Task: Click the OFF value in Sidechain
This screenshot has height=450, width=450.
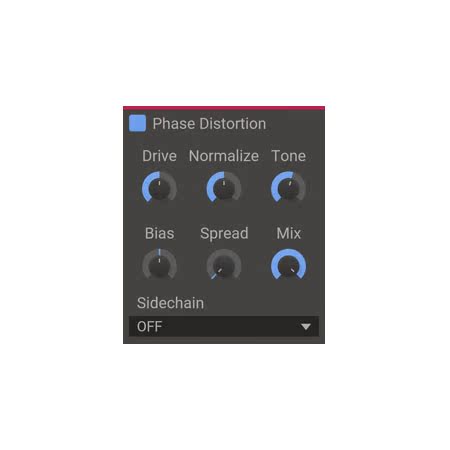Action: coord(149,326)
